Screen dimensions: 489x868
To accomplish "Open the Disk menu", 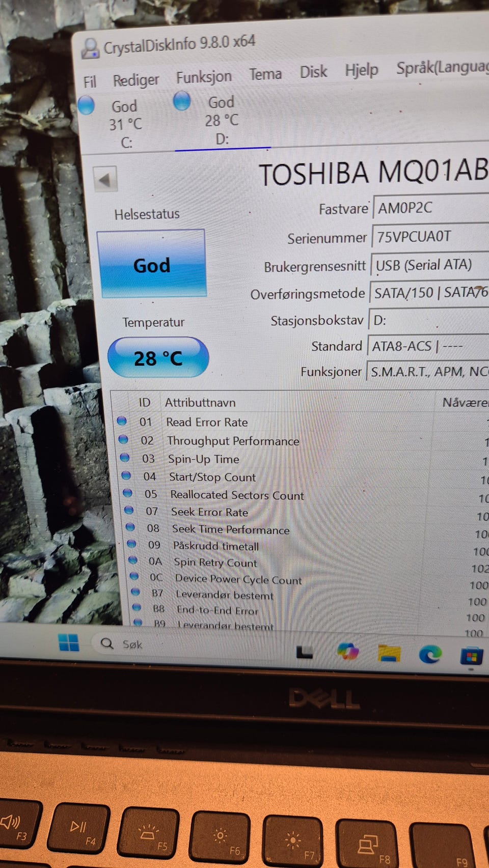I will [x=313, y=72].
